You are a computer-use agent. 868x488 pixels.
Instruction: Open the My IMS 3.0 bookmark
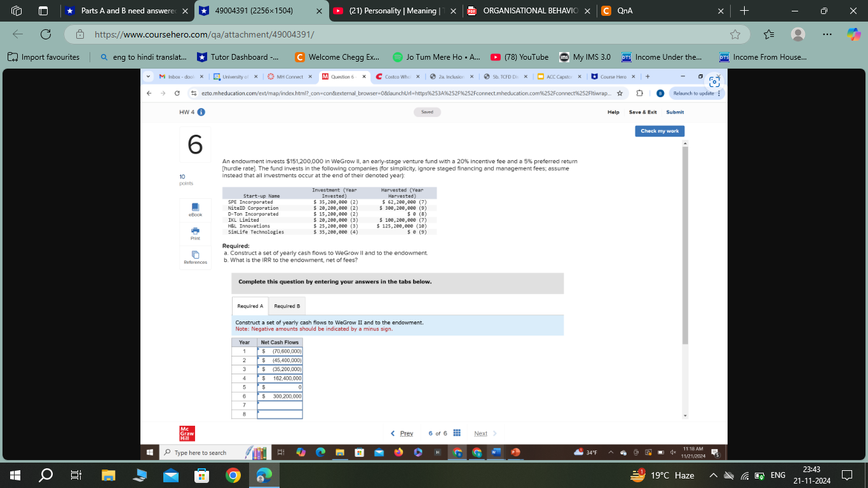coord(585,57)
